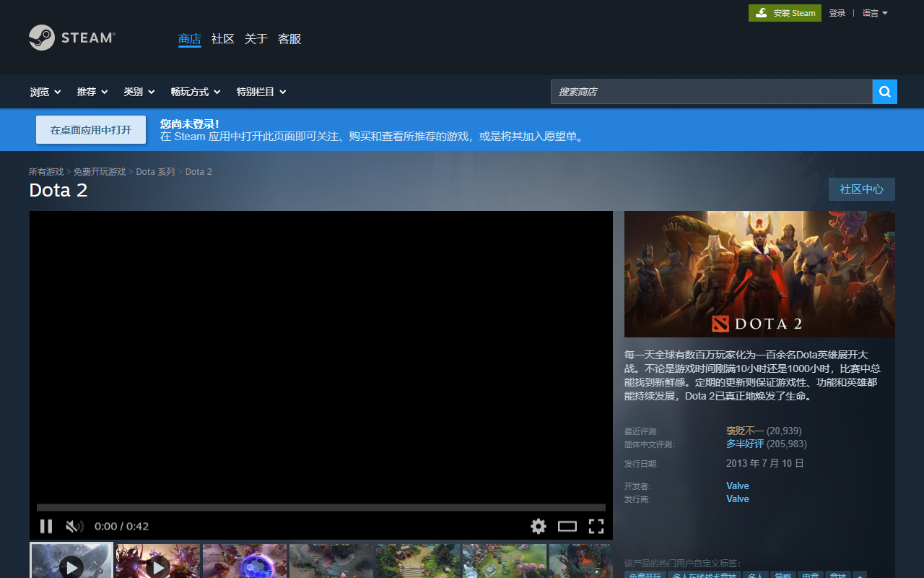Click the Steam logo
The width and height of the screenshot is (924, 578).
coord(71,38)
